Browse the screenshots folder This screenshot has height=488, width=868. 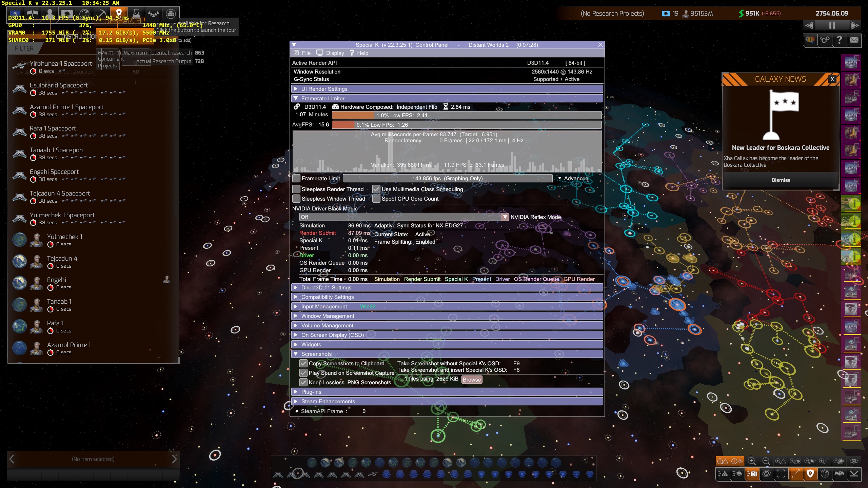(x=472, y=380)
